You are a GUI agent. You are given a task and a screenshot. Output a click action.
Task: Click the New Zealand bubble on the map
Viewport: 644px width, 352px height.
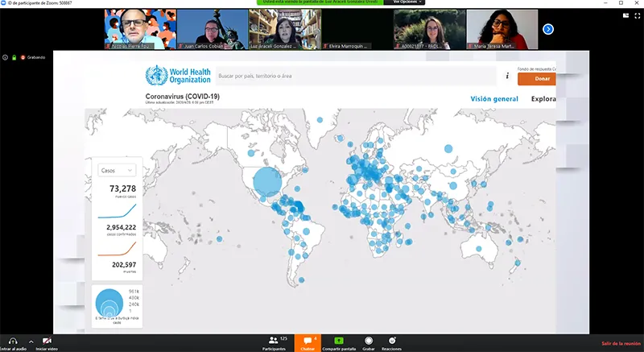click(518, 263)
